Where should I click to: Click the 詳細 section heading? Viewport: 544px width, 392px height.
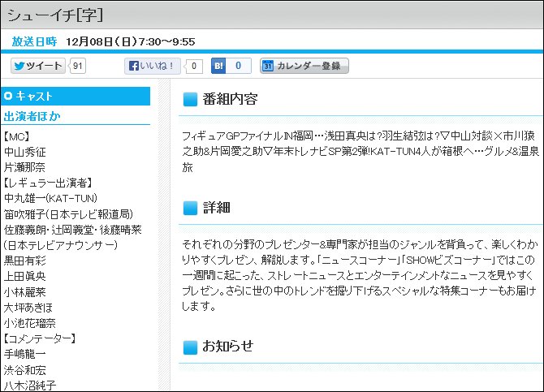point(217,208)
